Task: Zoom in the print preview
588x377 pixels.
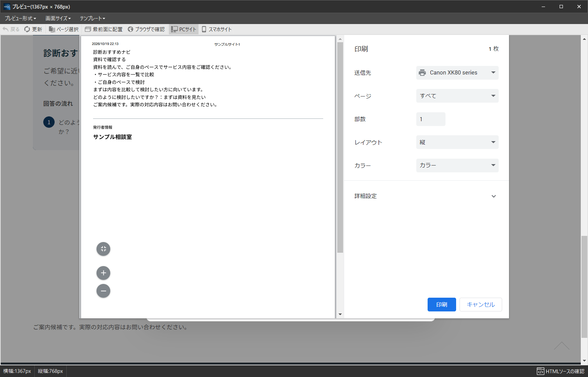Action: [x=103, y=273]
